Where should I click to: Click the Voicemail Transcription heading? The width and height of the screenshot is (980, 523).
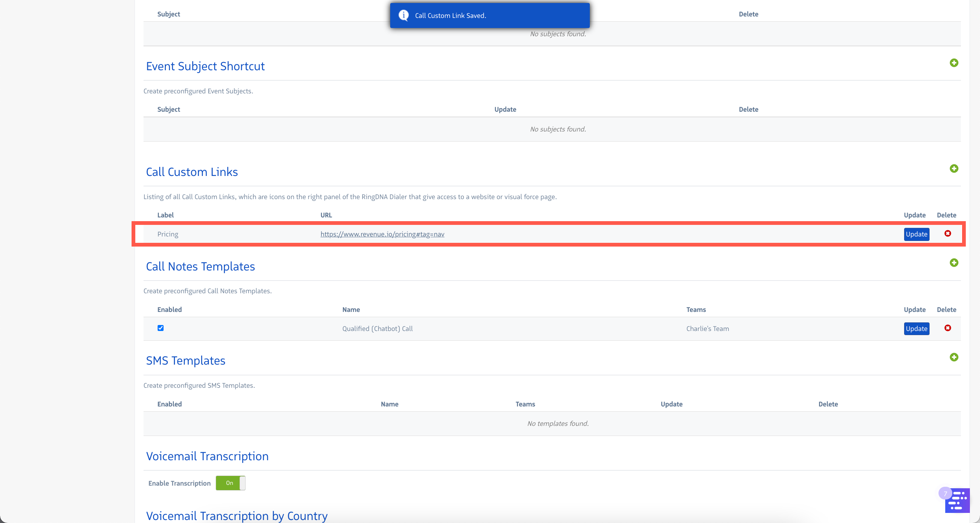[207, 456]
